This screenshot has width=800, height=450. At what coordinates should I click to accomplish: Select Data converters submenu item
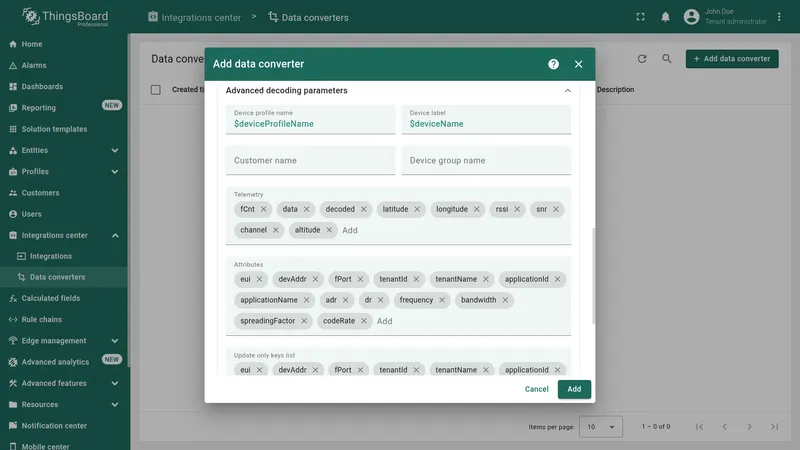pyautogui.click(x=64, y=277)
